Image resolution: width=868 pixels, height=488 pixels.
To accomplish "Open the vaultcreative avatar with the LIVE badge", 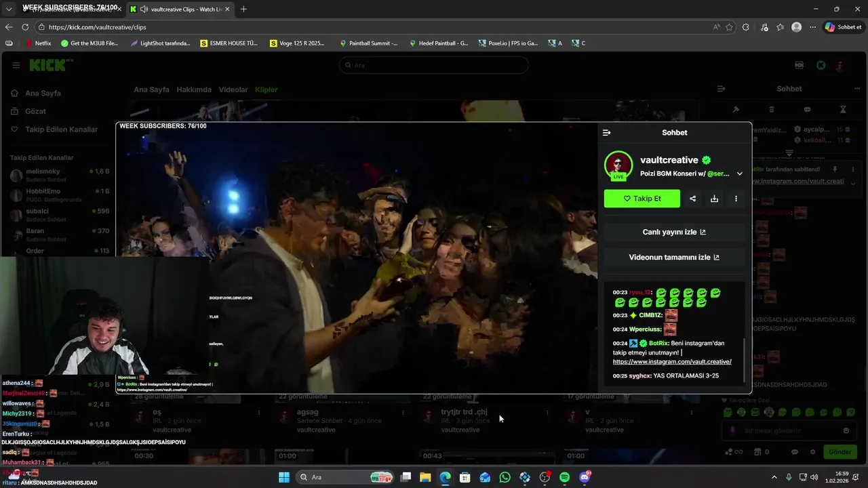I will tap(618, 165).
